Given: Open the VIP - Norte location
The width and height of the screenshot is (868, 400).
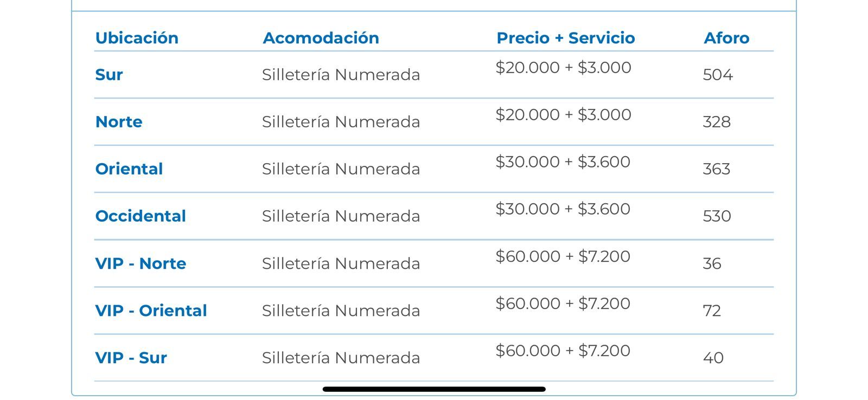Looking at the screenshot, I should click(141, 263).
